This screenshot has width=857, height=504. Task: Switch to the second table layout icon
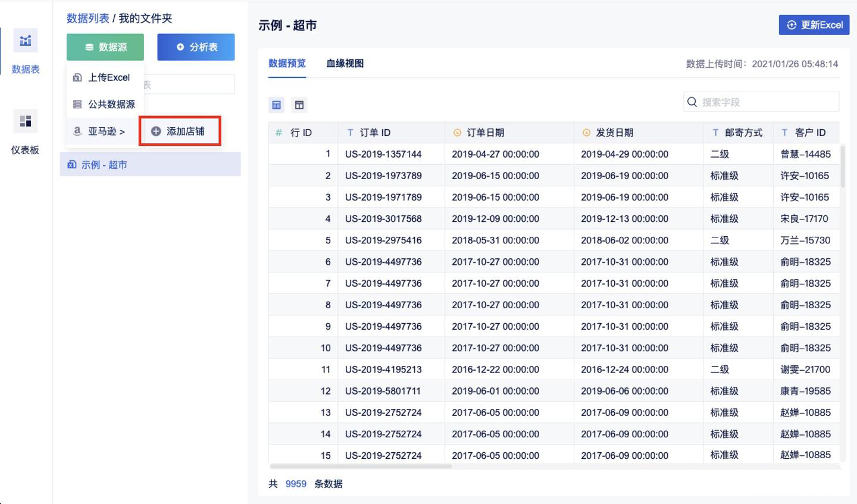click(x=299, y=105)
